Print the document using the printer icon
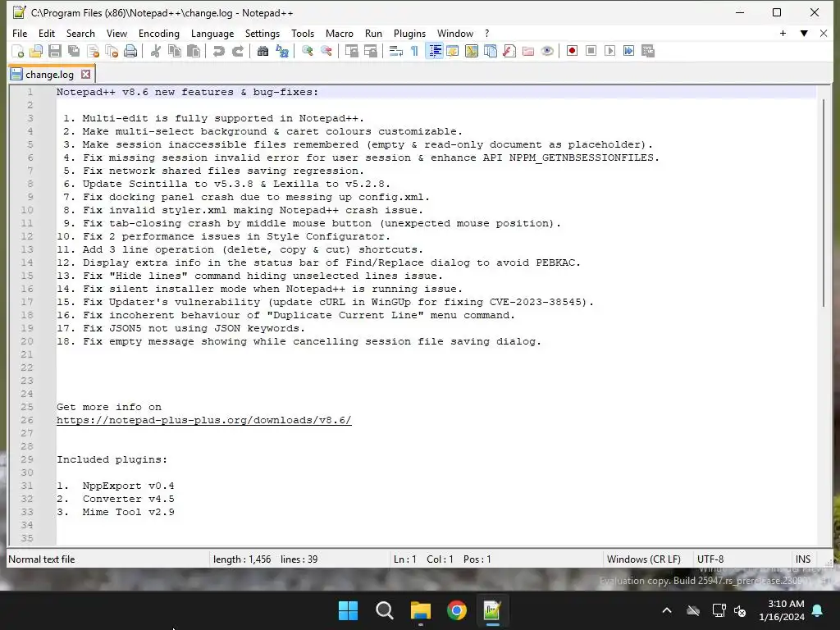 pyautogui.click(x=130, y=52)
